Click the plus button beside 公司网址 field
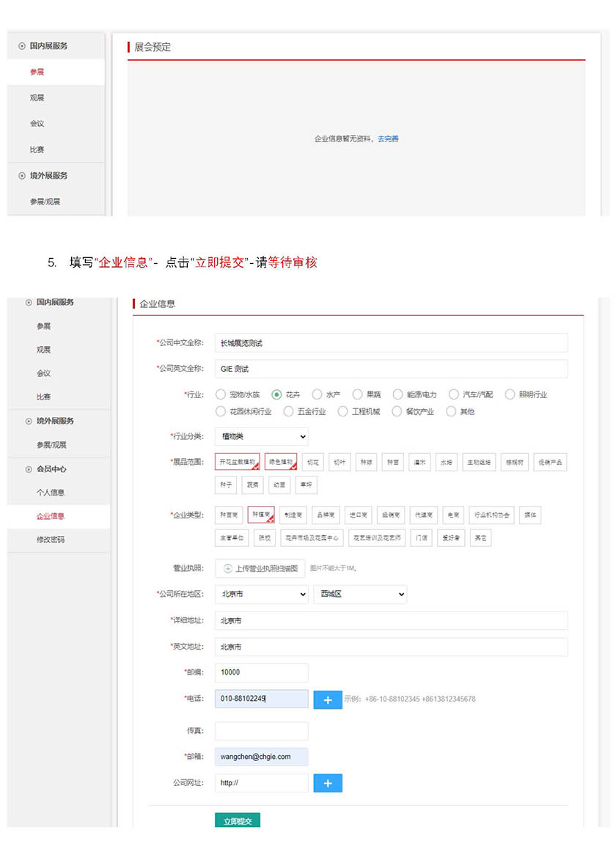The image size is (616, 849). tap(328, 784)
